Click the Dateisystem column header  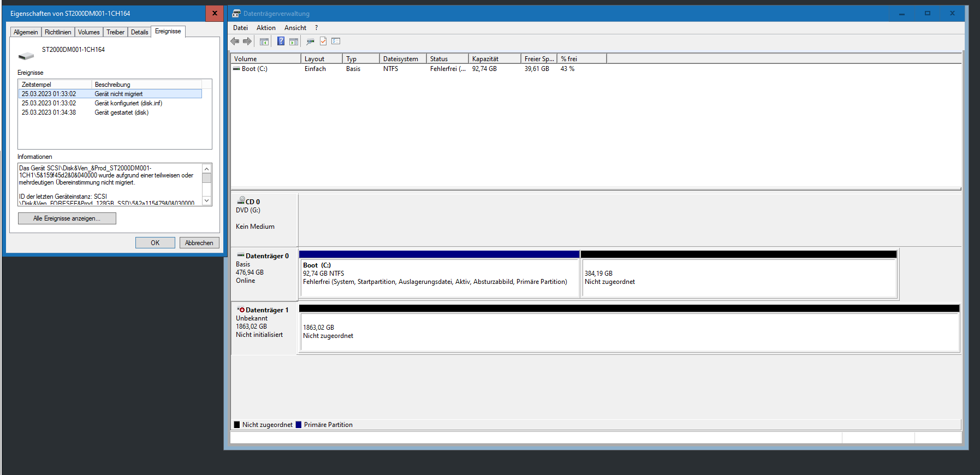point(403,59)
